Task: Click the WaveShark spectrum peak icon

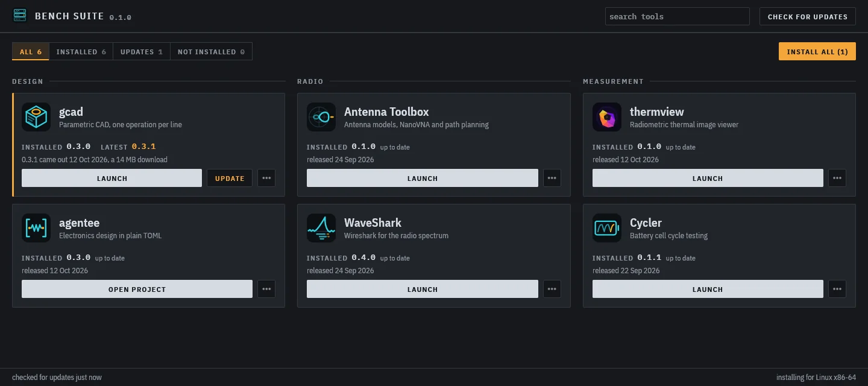Action: coord(321,228)
